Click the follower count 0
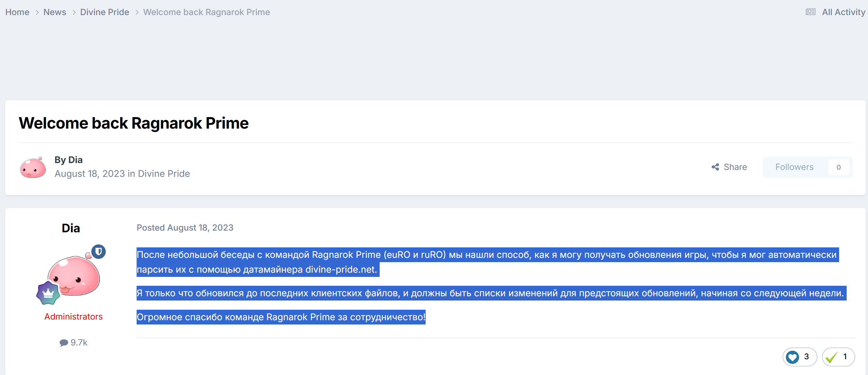Screen dimensions: 868x375 click(838, 167)
